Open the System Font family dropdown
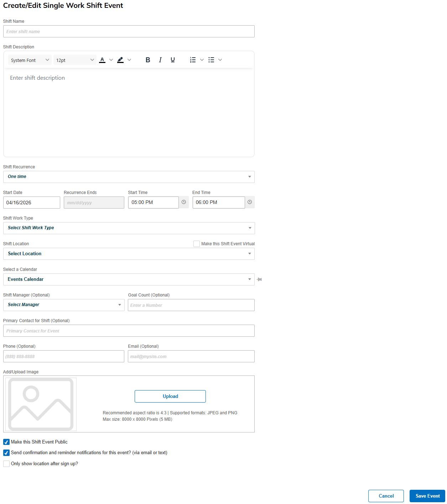 click(x=30, y=60)
